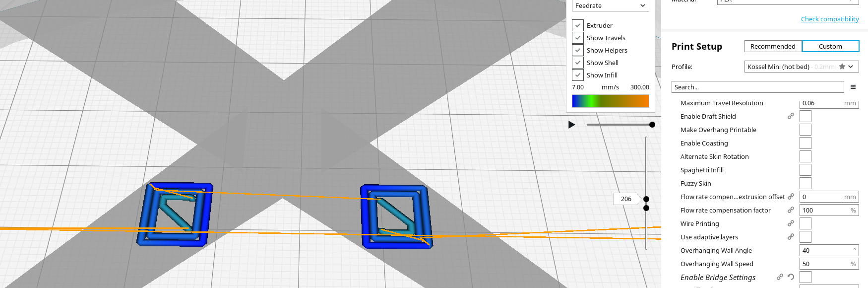
Task: Click link icon for Flow rate compensation factor
Action: tap(791, 210)
